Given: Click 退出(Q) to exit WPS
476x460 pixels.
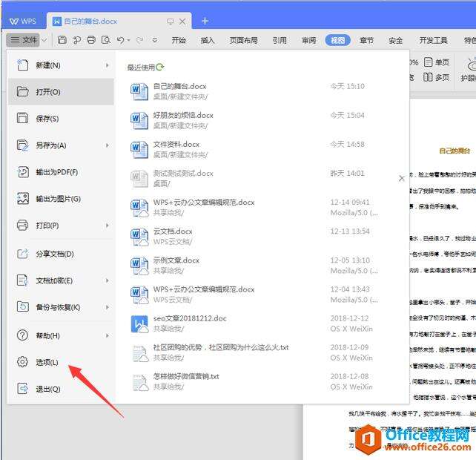Looking at the screenshot, I should tap(47, 389).
